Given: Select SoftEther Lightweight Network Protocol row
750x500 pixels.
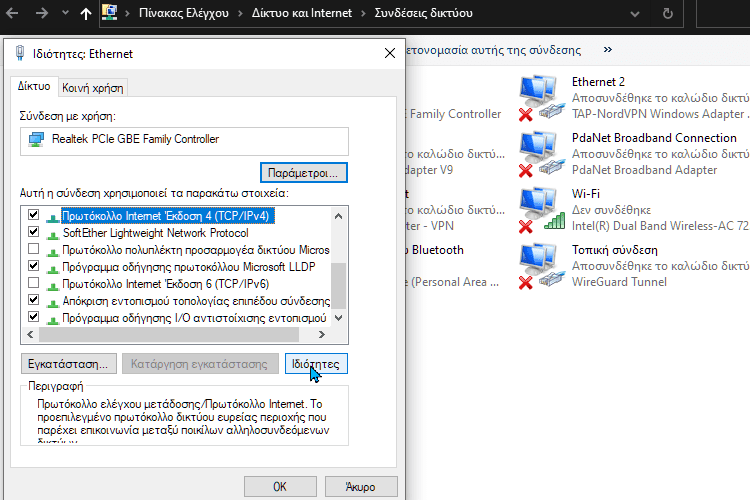Looking at the screenshot, I should (155, 233).
